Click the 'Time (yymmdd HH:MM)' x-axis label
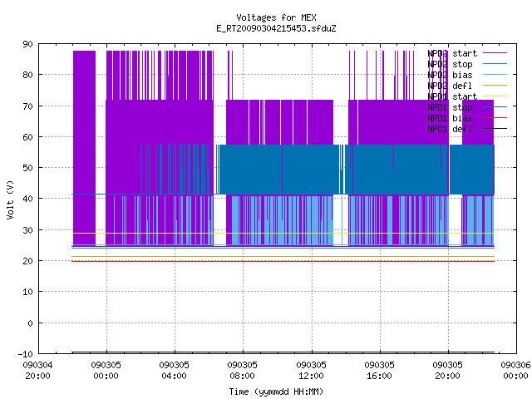 click(x=276, y=392)
